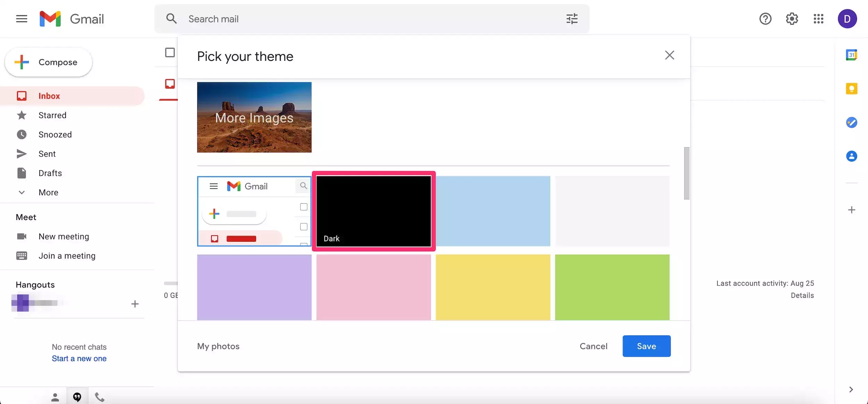Open the Starred folder
The width and height of the screenshot is (868, 404).
[52, 115]
